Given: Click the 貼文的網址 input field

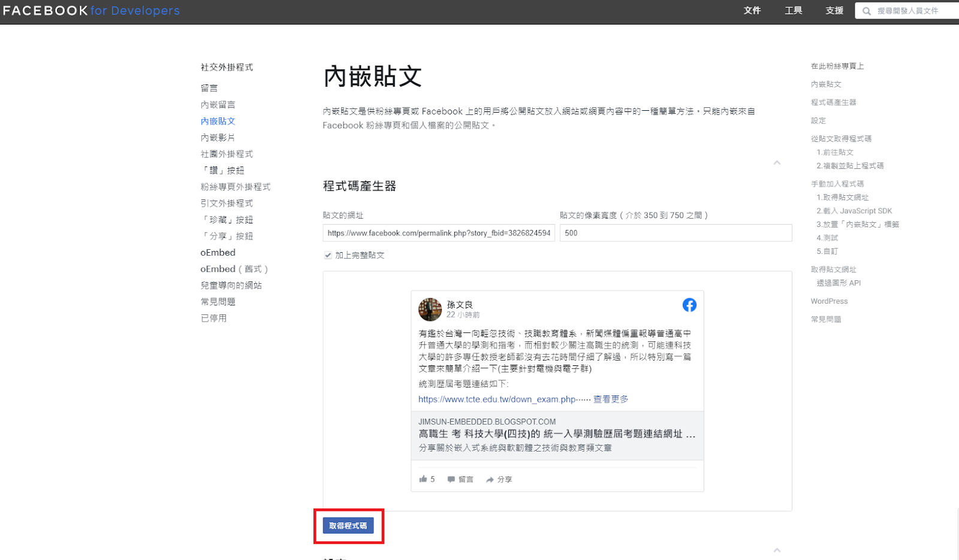Looking at the screenshot, I should 439,233.
